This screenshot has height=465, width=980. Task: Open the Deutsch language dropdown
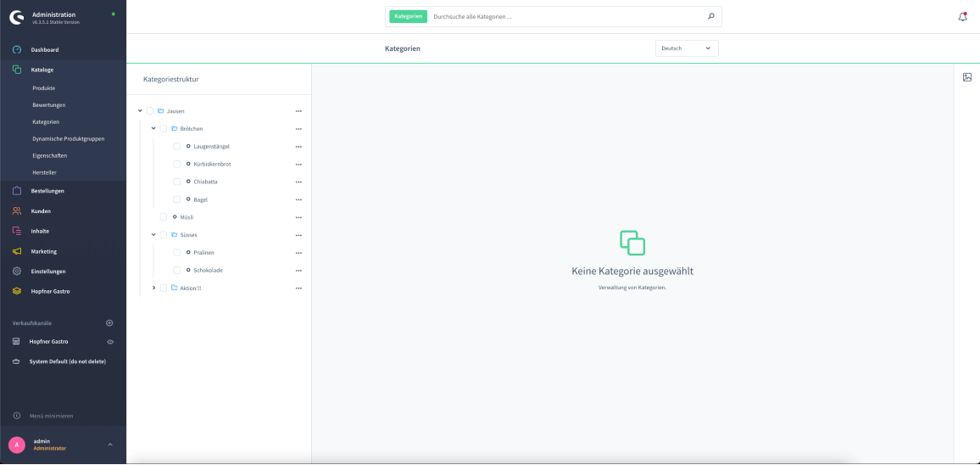[686, 48]
